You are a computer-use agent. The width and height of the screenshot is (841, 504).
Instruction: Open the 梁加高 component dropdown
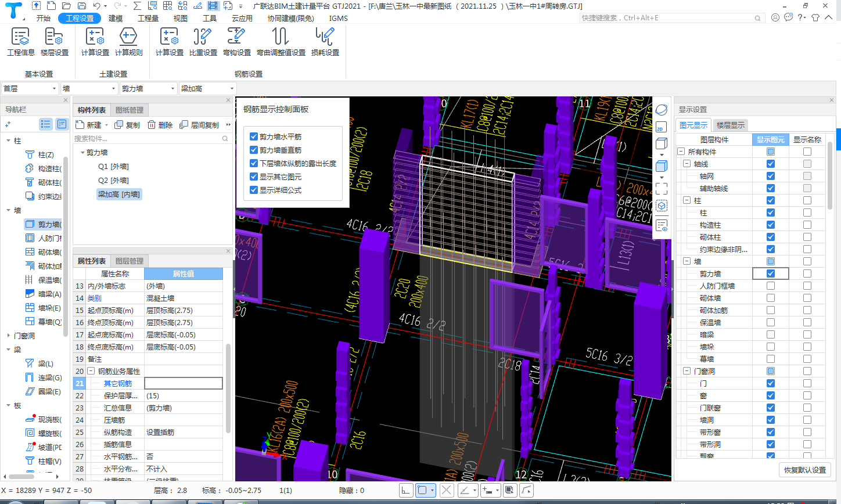(207, 88)
